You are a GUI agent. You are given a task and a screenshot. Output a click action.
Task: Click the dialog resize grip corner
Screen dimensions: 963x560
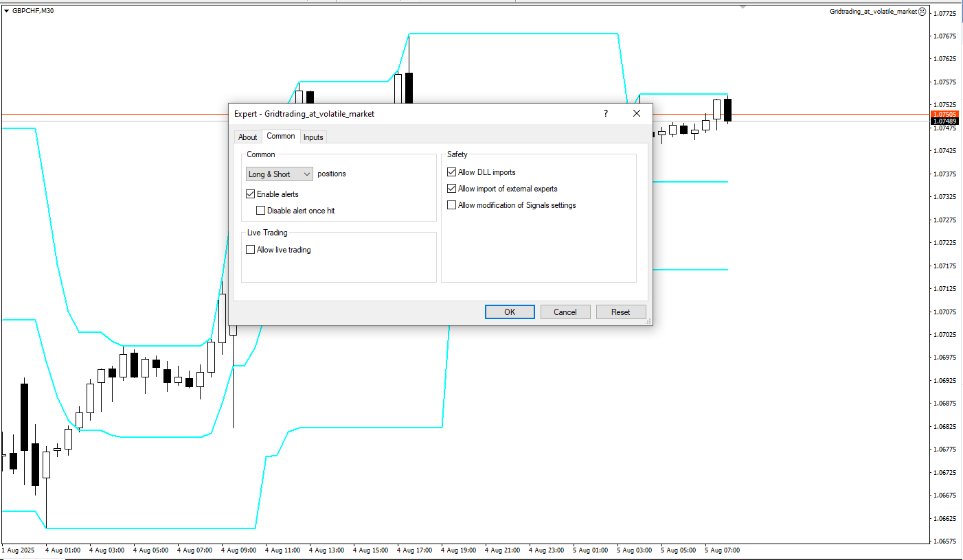click(x=648, y=321)
